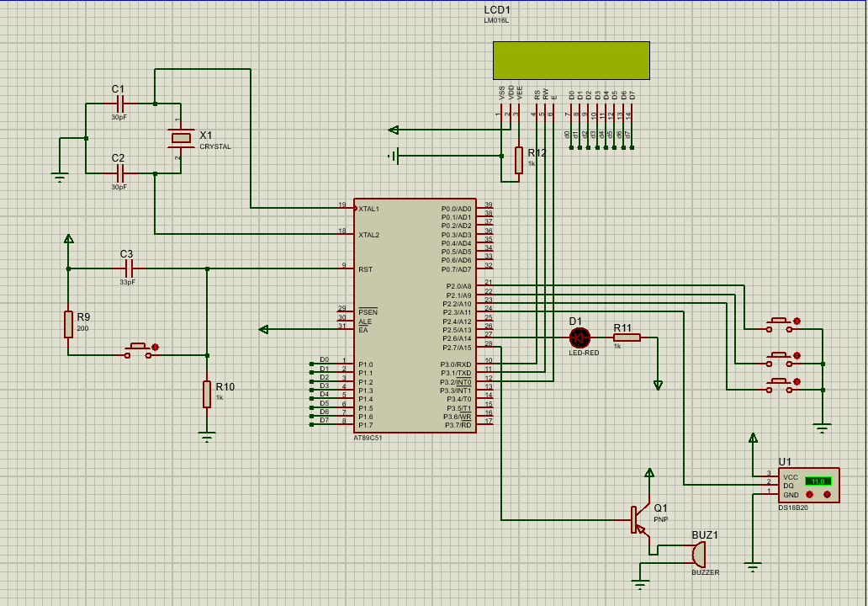
Task: Select the ground symbol under DS18B20 GND
Action: coord(752,567)
